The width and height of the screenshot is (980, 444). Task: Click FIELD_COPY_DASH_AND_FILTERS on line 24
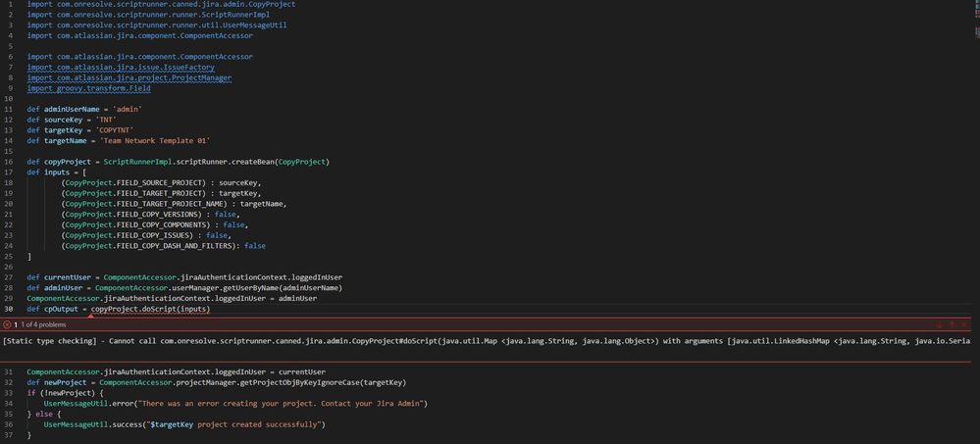(x=174, y=246)
